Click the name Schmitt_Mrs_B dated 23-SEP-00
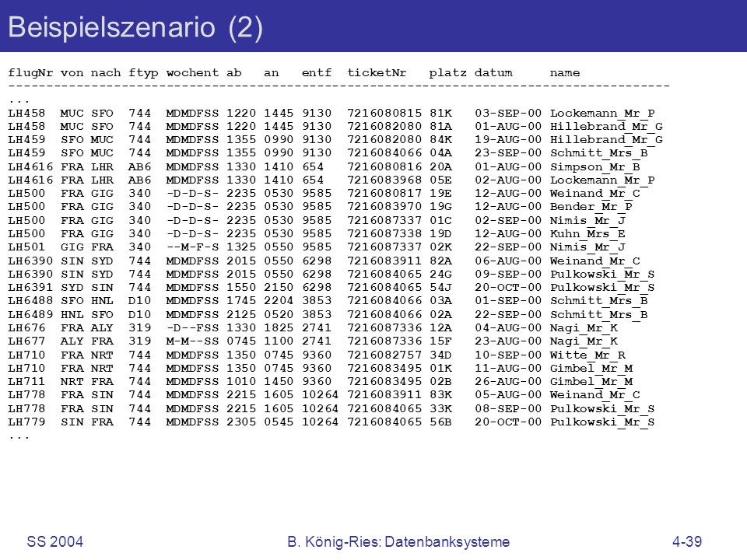 coord(598,153)
